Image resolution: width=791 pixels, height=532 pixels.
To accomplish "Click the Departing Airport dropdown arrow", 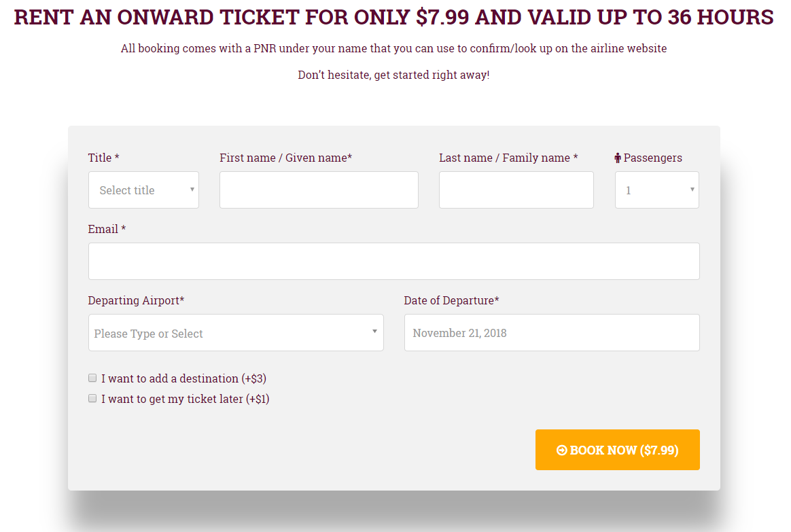I will click(374, 332).
